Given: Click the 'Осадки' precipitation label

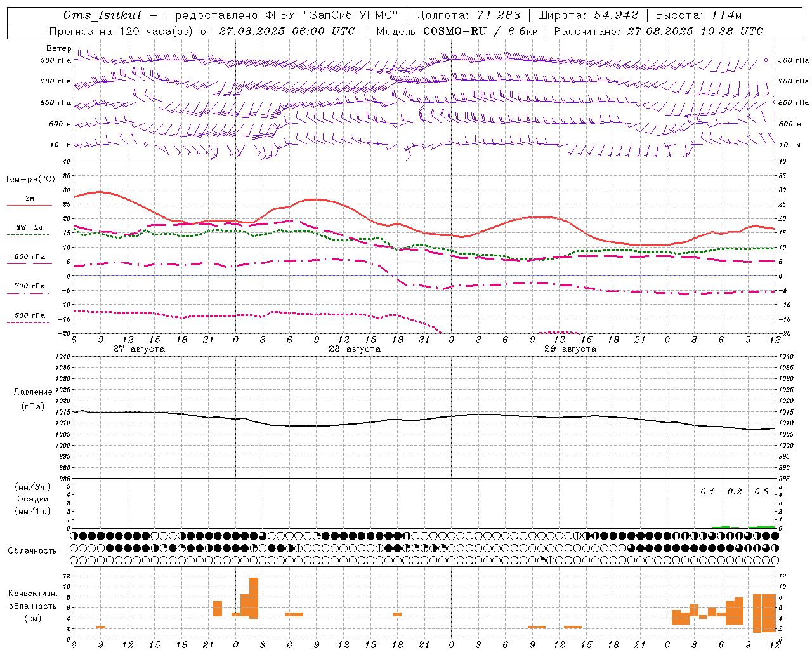Looking at the screenshot, I should point(33,499).
